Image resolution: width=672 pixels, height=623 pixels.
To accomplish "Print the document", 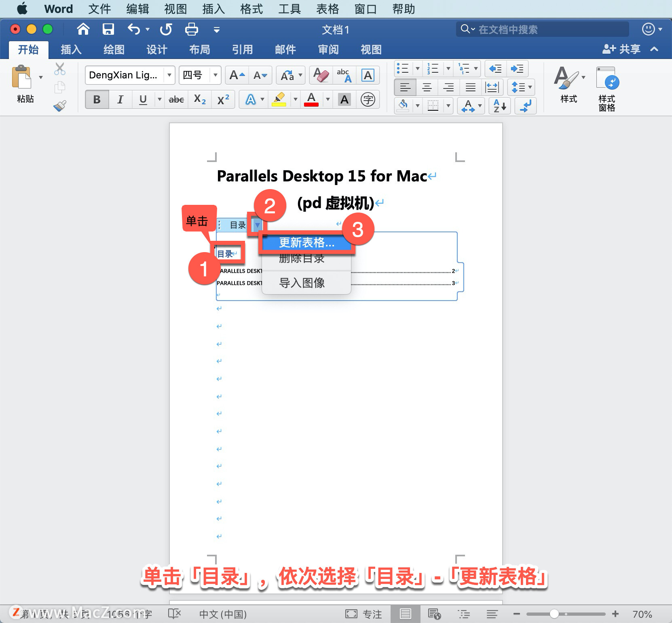I will (191, 29).
